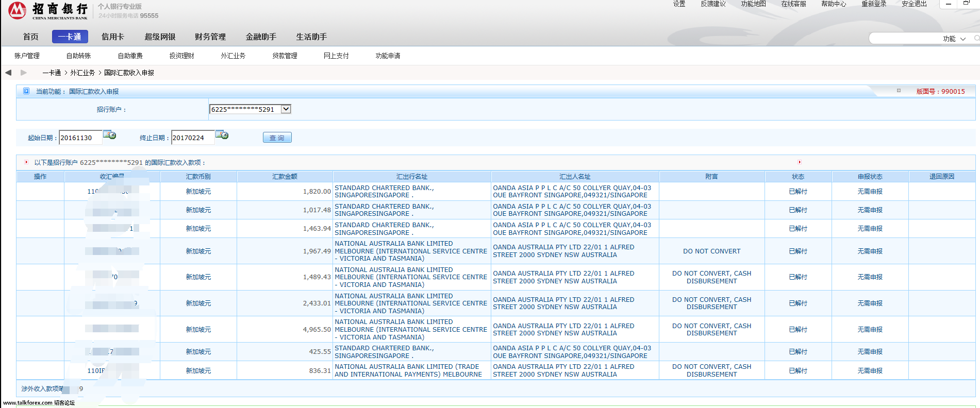This screenshot has height=408, width=980.
Task: Click the 汇款金额 column header
Action: click(285, 177)
